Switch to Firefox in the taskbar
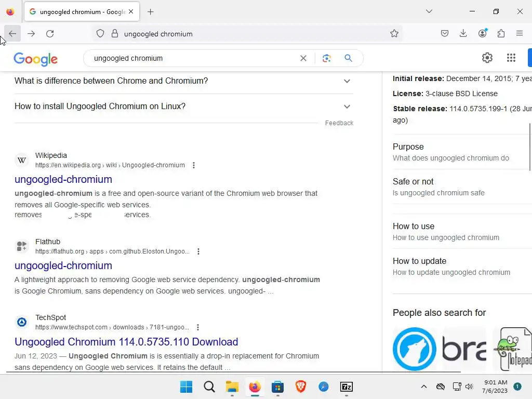 coord(255,387)
